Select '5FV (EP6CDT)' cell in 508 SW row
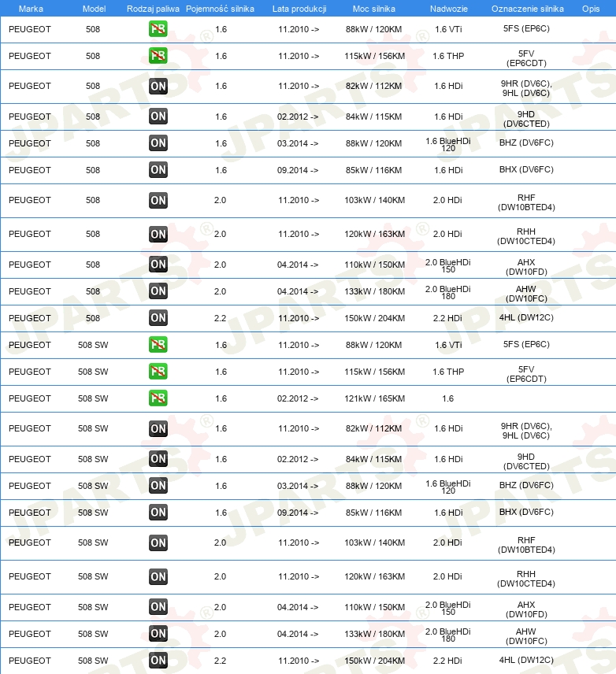This screenshot has width=616, height=674. point(526,374)
